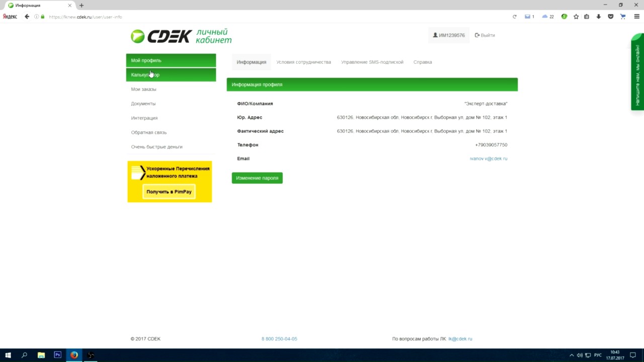Viewport: 644px width, 362px height.
Task: Open the mail indicator showing 1
Action: point(529,17)
